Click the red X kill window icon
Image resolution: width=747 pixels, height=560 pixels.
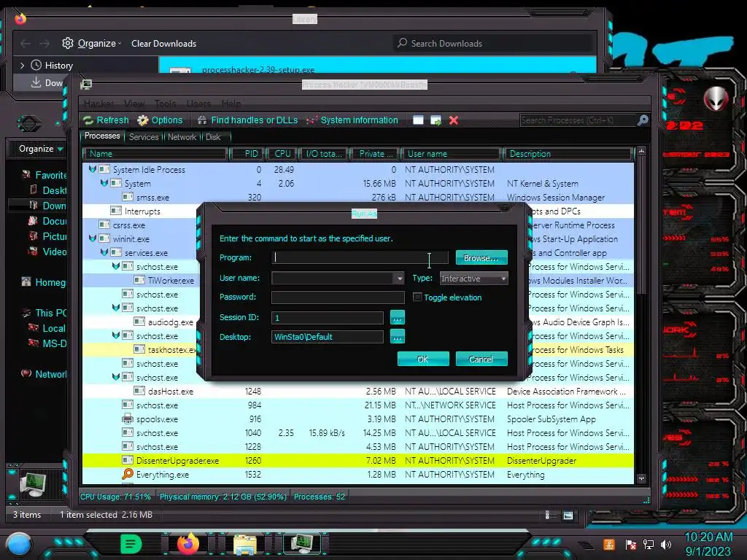(454, 120)
